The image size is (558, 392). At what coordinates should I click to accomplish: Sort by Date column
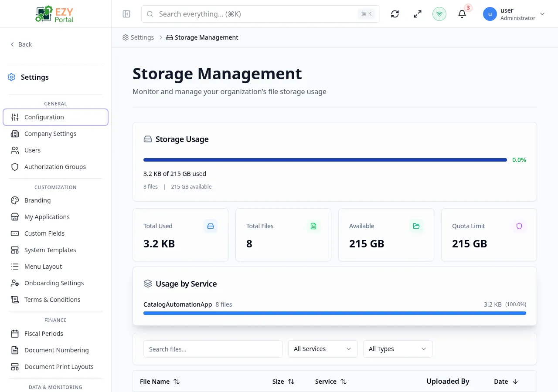click(x=506, y=382)
